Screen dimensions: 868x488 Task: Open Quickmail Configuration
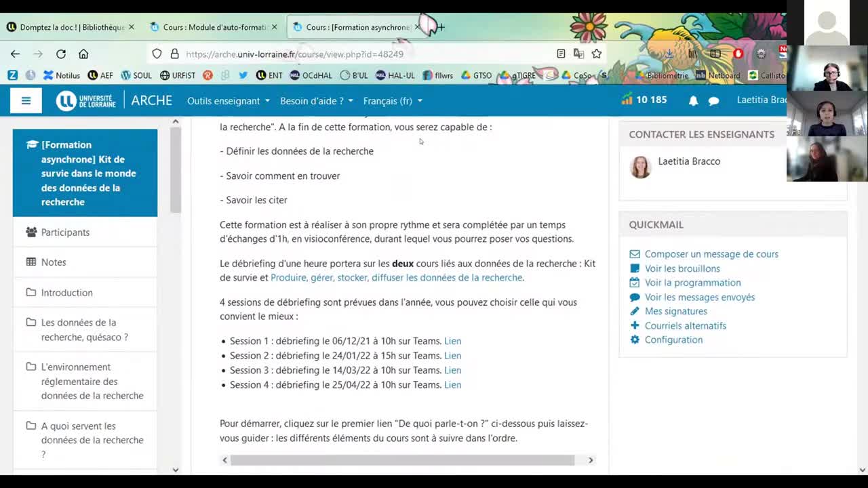(x=673, y=340)
